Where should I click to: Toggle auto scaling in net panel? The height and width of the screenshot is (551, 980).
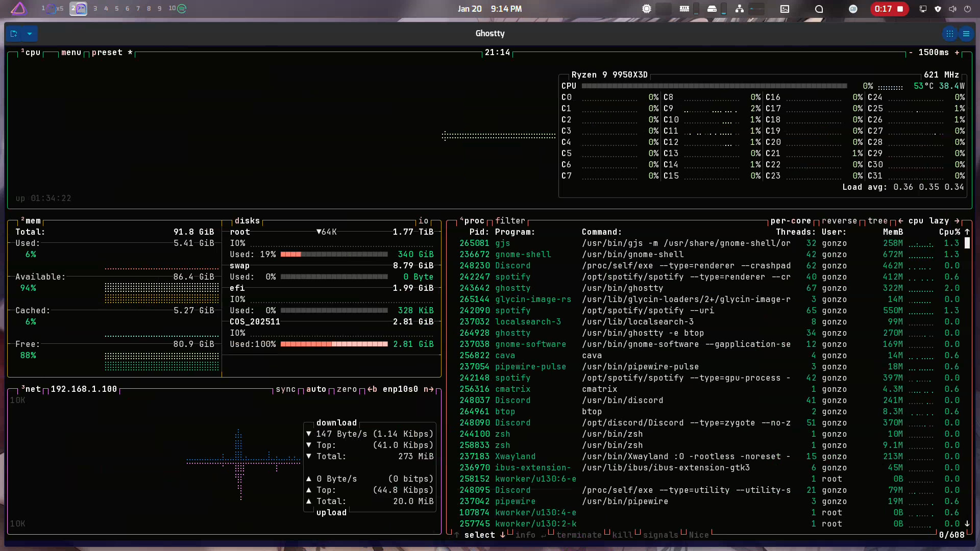coord(316,389)
